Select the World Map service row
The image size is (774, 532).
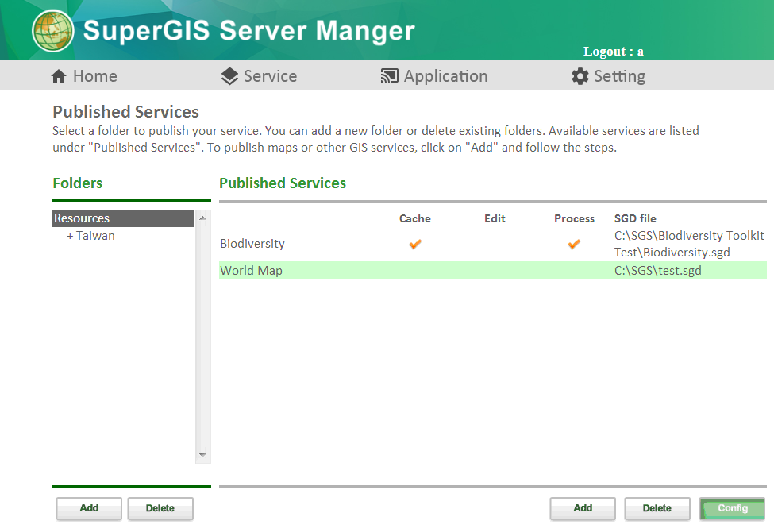pos(493,271)
